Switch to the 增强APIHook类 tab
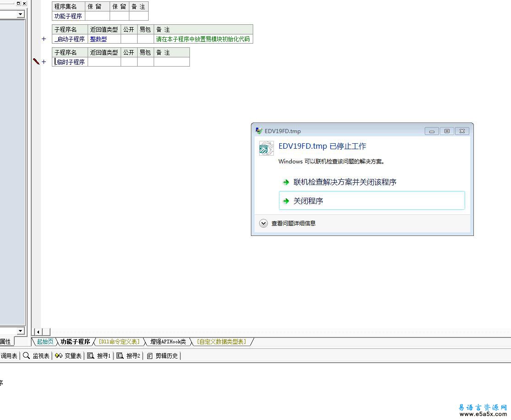Screen dimensions: 511x420 [x=168, y=342]
